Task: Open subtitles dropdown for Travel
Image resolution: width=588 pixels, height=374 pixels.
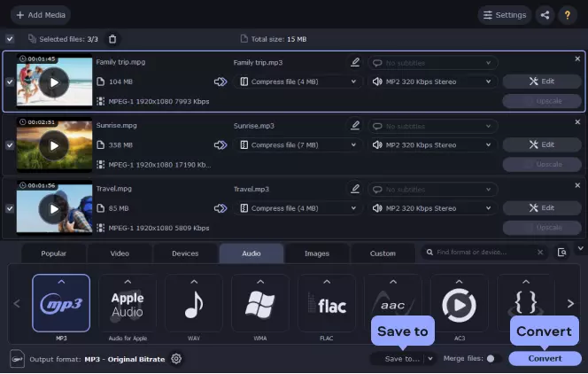Action: pyautogui.click(x=433, y=190)
